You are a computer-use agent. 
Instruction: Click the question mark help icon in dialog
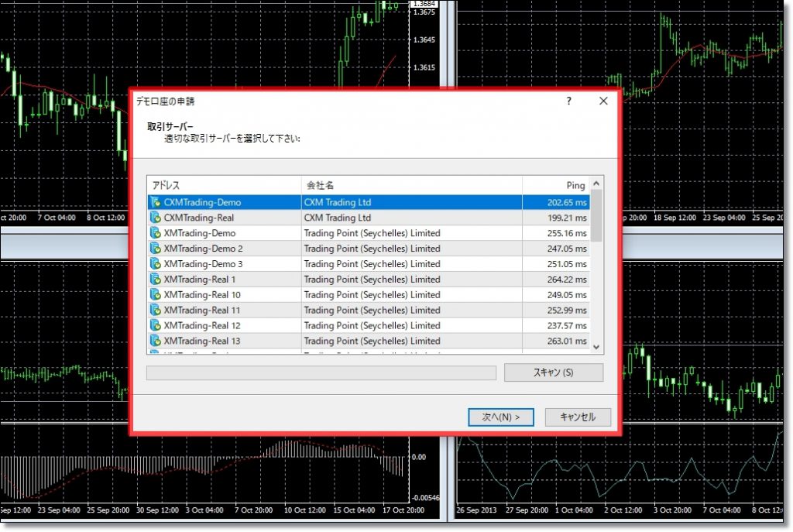click(x=569, y=101)
